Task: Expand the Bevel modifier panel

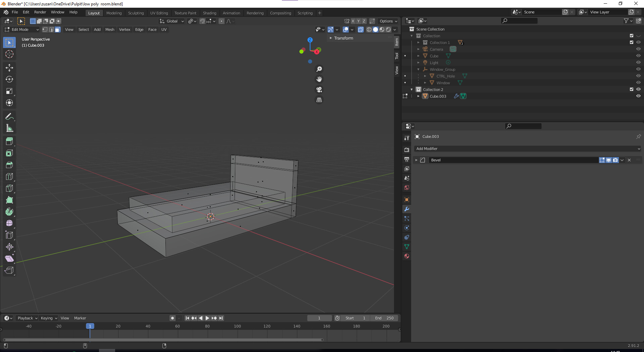Action: (416, 160)
